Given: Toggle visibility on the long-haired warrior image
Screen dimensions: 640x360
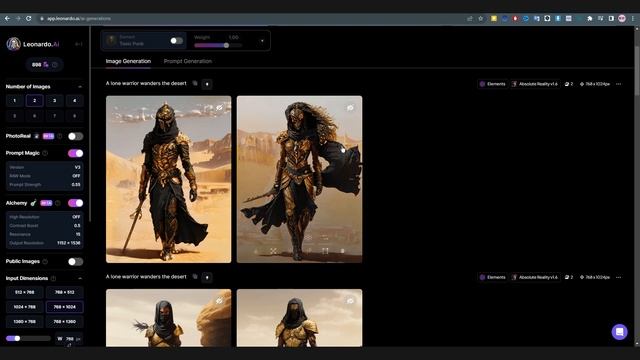Looking at the screenshot, I should 350,108.
